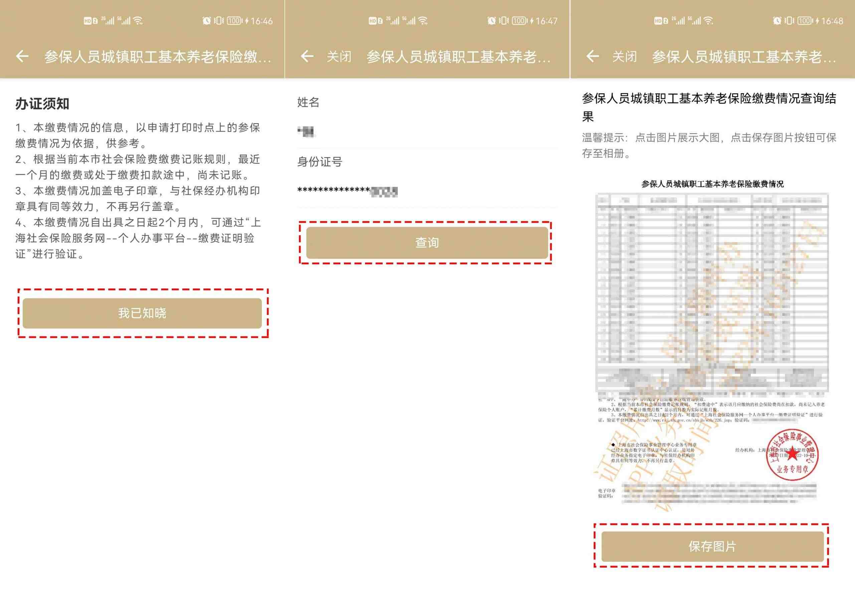Tap back arrow on third screen
The width and height of the screenshot is (855, 616).
[592, 56]
